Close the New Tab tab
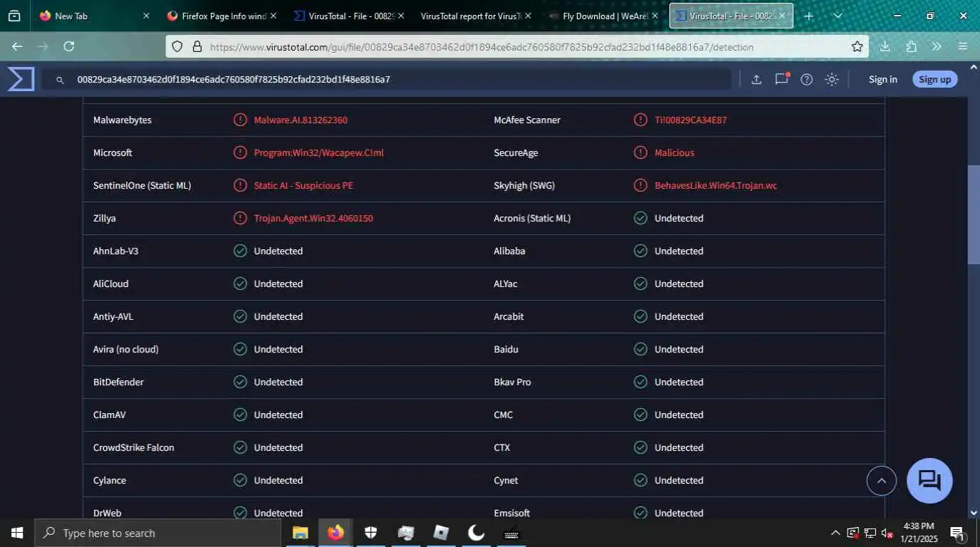This screenshot has width=980, height=547. point(146,16)
